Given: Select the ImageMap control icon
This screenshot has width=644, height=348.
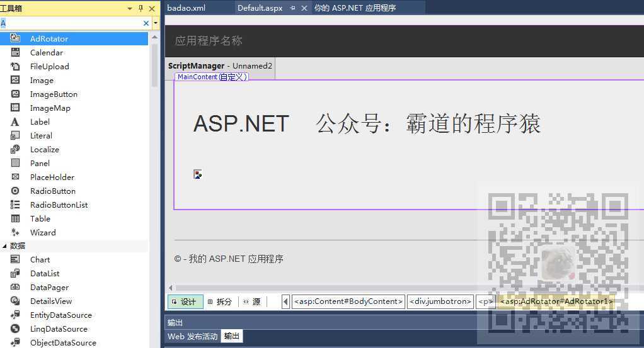Looking at the screenshot, I should [x=15, y=108].
